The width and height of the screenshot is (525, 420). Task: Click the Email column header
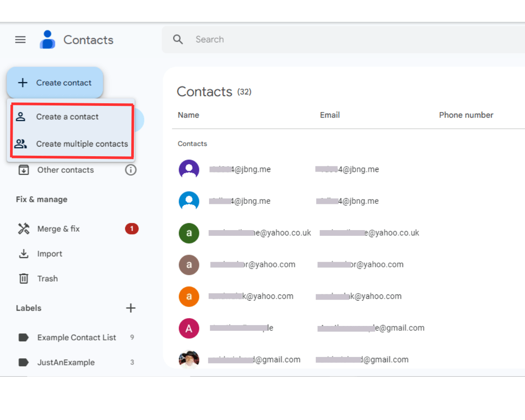pos(330,115)
